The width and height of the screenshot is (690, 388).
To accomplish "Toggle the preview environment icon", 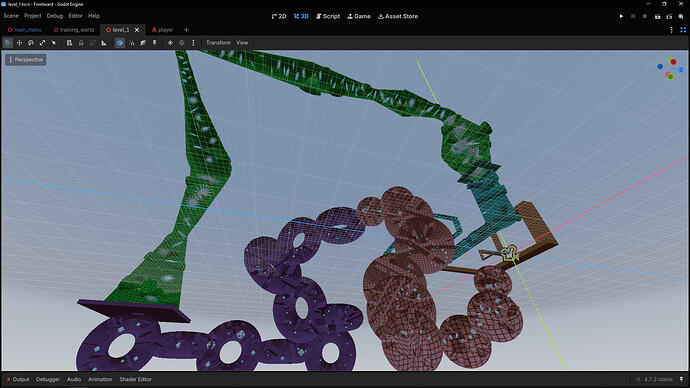I will (182, 43).
